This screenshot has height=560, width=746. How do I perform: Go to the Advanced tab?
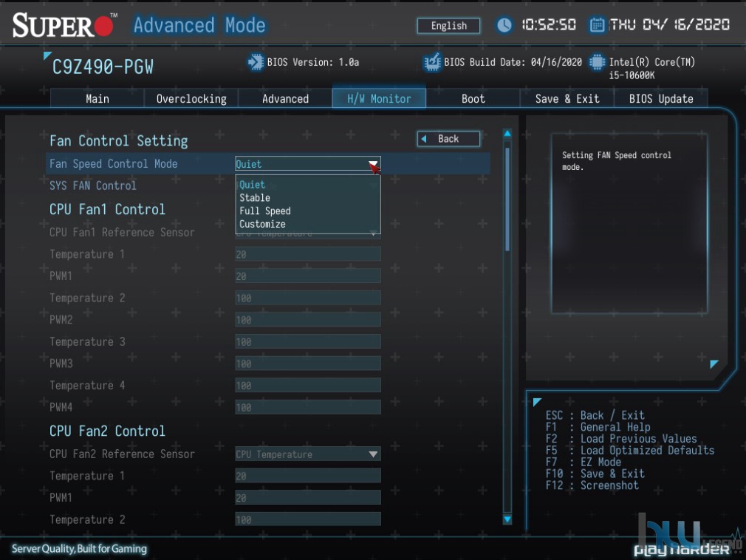(x=285, y=98)
